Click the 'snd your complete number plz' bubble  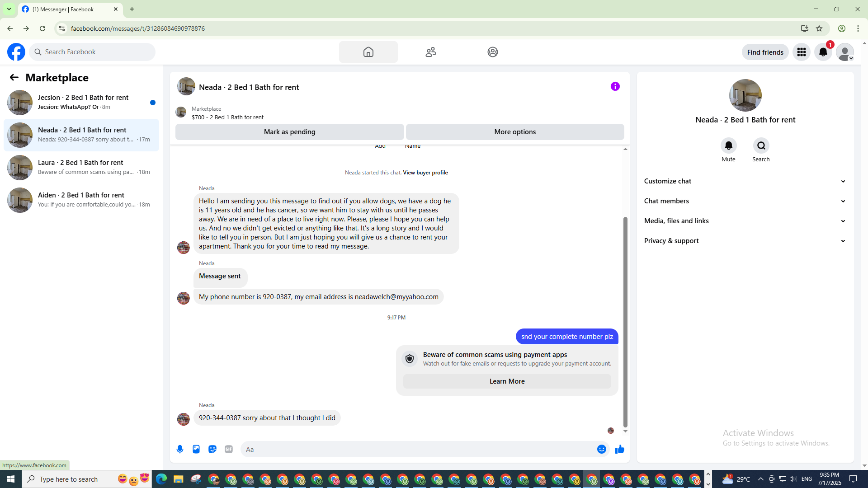tap(567, 337)
